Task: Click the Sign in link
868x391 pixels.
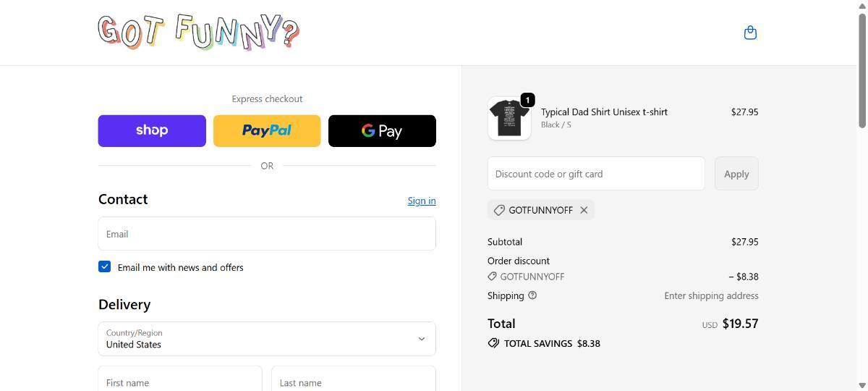Action: click(422, 201)
